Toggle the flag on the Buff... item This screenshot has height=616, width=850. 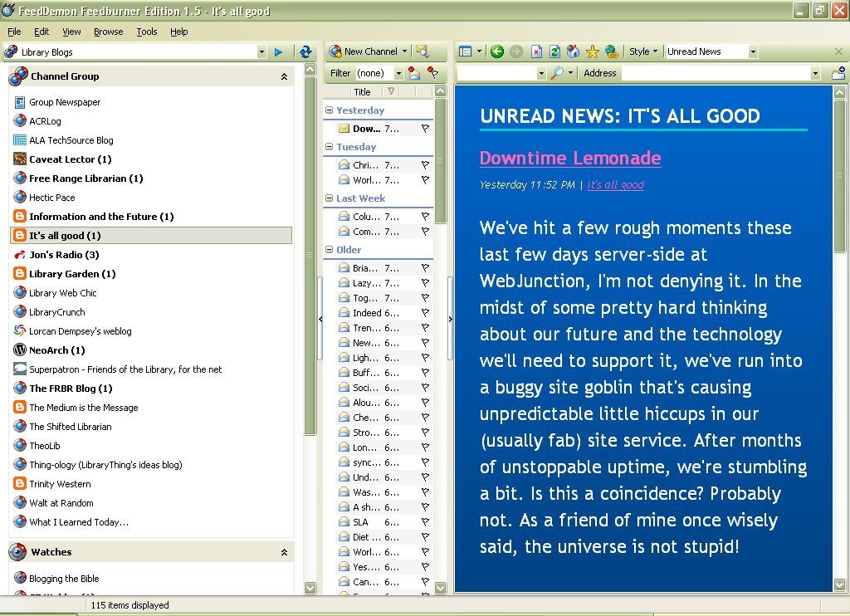pos(425,373)
